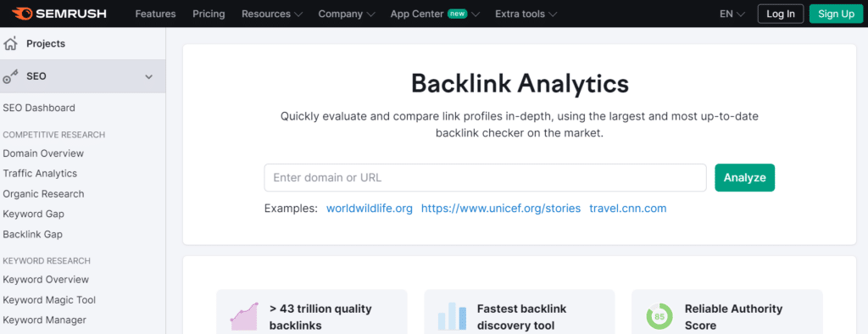Click 'Fastest backlink discovery tool' text
Screen dimensions: 868x334
click(x=521, y=317)
